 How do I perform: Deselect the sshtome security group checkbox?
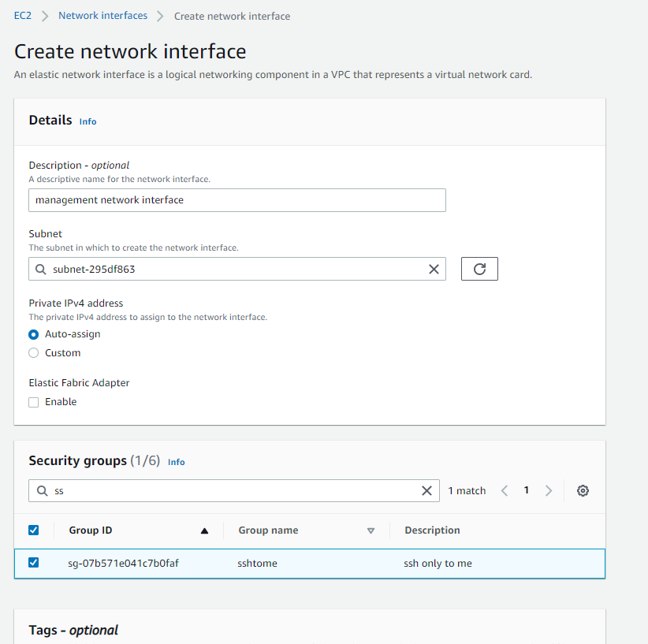point(34,563)
